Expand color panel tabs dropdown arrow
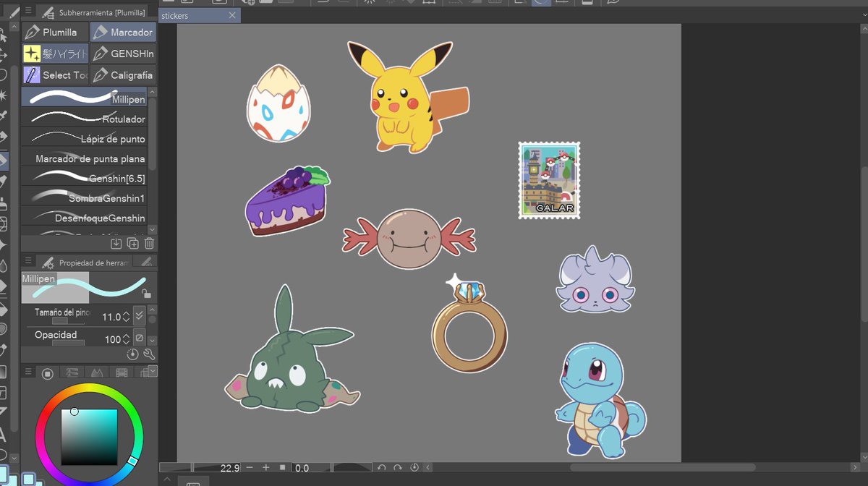This screenshot has height=486, width=868. point(153,371)
